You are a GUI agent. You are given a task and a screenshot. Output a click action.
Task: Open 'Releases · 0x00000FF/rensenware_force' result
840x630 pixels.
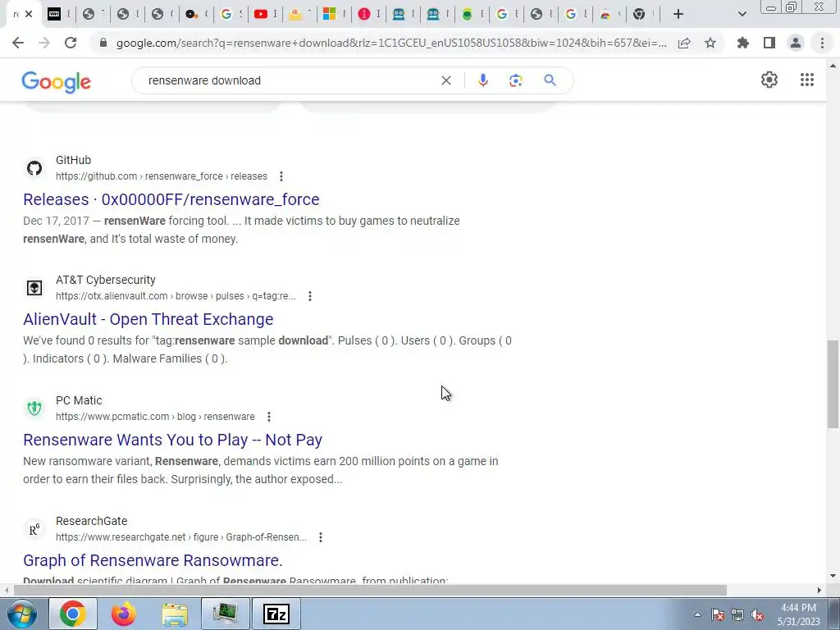[171, 199]
